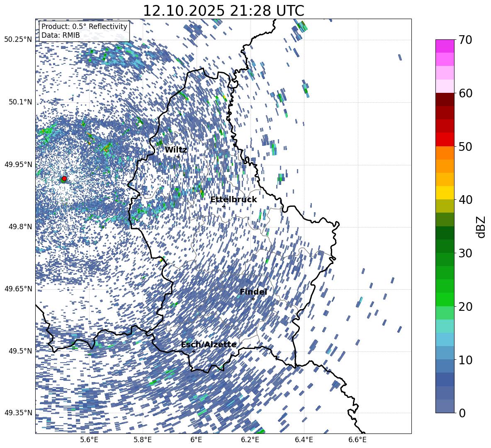Click the 6°E longitude label
This screenshot has height=448, width=491.
pyautogui.click(x=196, y=440)
